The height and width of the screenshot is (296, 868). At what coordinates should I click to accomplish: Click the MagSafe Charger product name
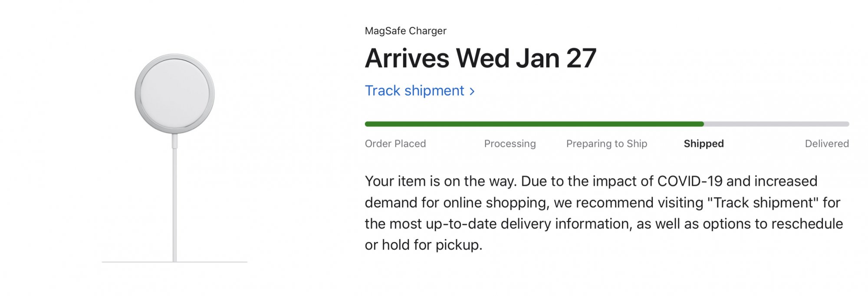click(405, 31)
